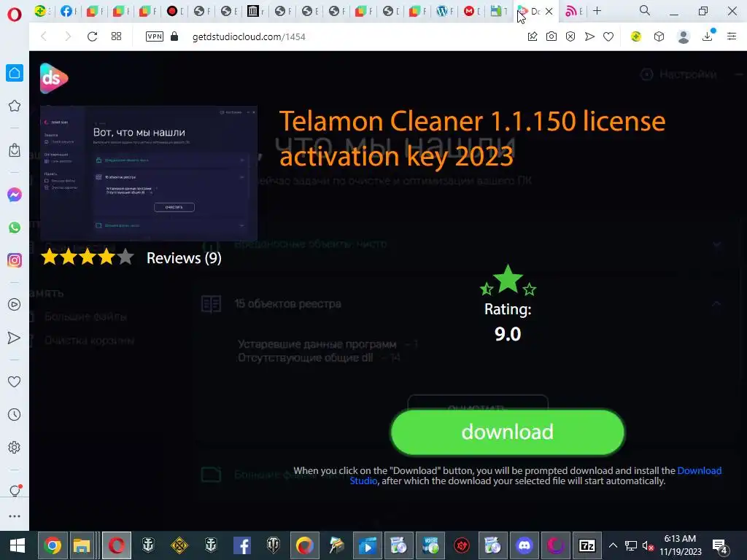
Task: Click the Telamon Cleaner screenshot thumbnail
Action: coord(149,174)
